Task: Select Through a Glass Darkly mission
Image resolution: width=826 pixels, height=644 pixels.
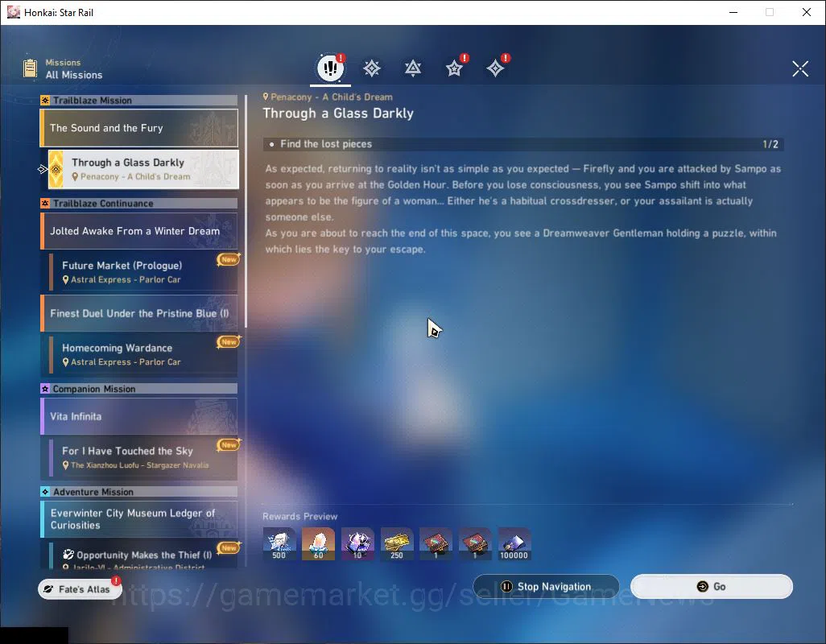Action: 143,169
